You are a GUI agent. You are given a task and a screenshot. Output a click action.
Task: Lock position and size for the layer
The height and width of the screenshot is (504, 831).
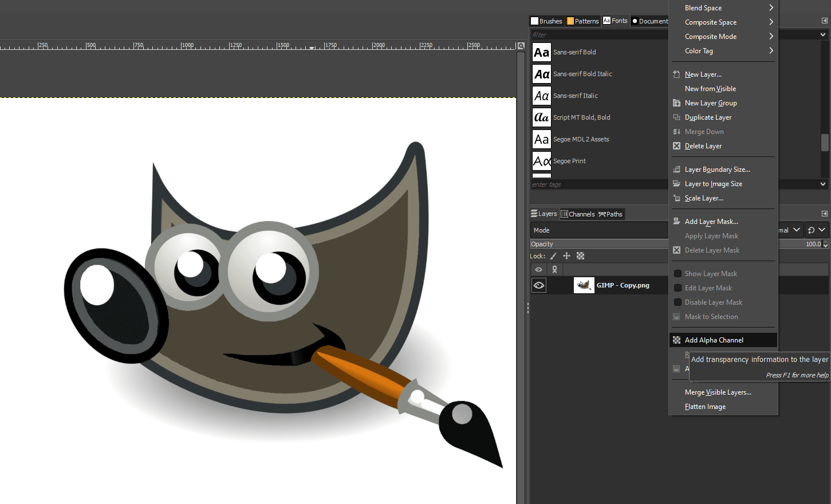[x=566, y=255]
